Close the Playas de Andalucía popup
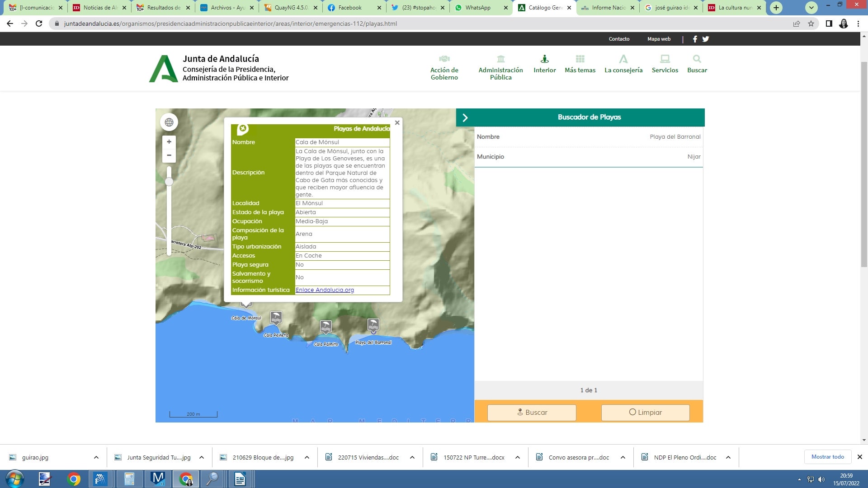 397,122
